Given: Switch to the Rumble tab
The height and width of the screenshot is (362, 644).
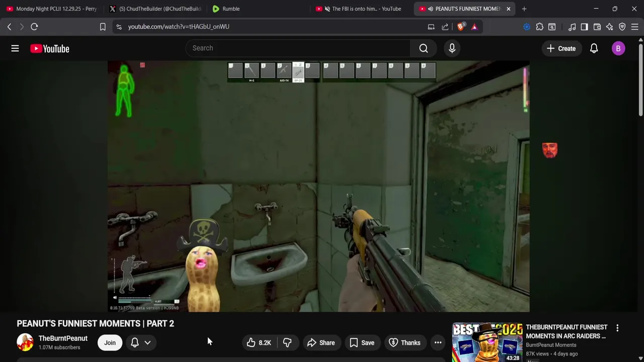Looking at the screenshot, I should [x=259, y=9].
